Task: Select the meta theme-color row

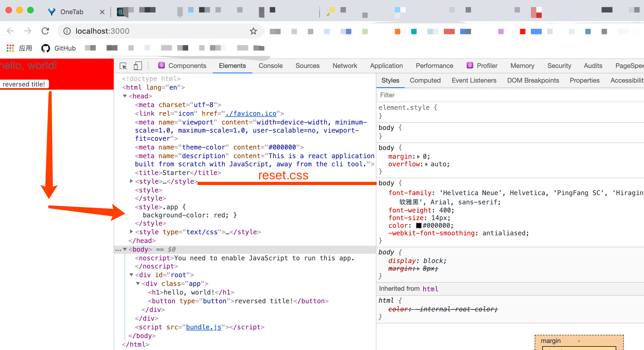Action: point(219,147)
